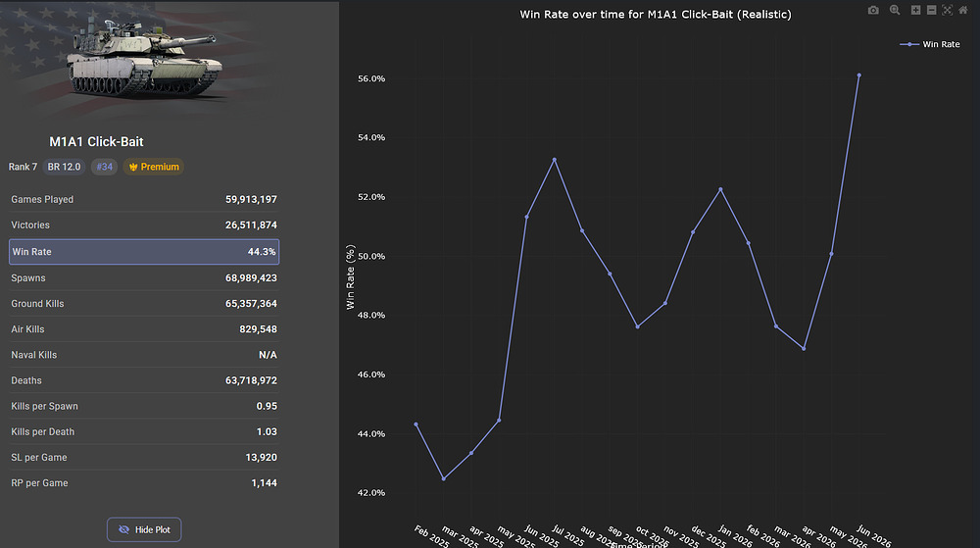Open the #34 ranking badge
The height and width of the screenshot is (548, 980).
point(105,167)
